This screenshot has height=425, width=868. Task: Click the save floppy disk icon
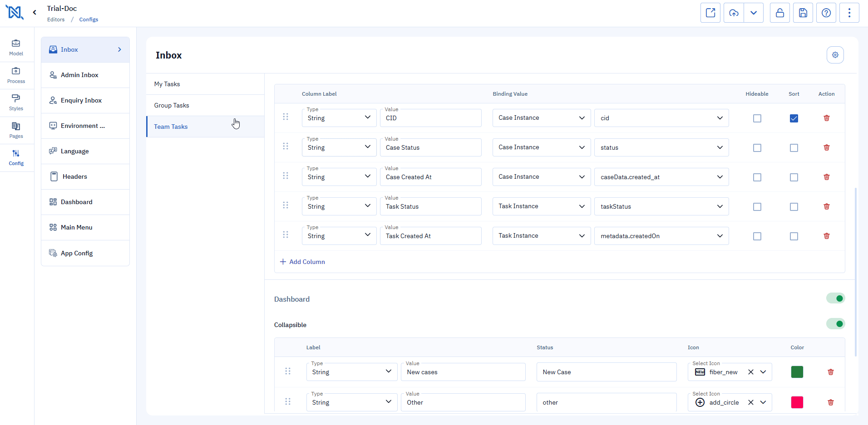coord(803,13)
